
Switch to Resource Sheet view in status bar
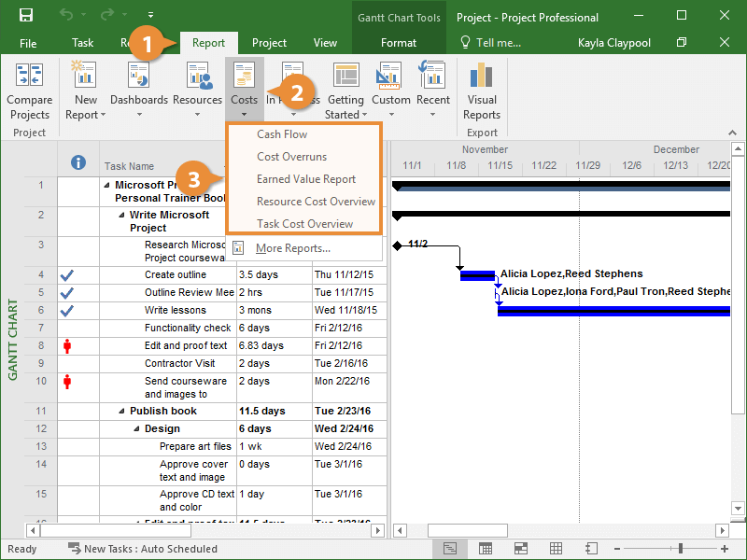(x=556, y=549)
